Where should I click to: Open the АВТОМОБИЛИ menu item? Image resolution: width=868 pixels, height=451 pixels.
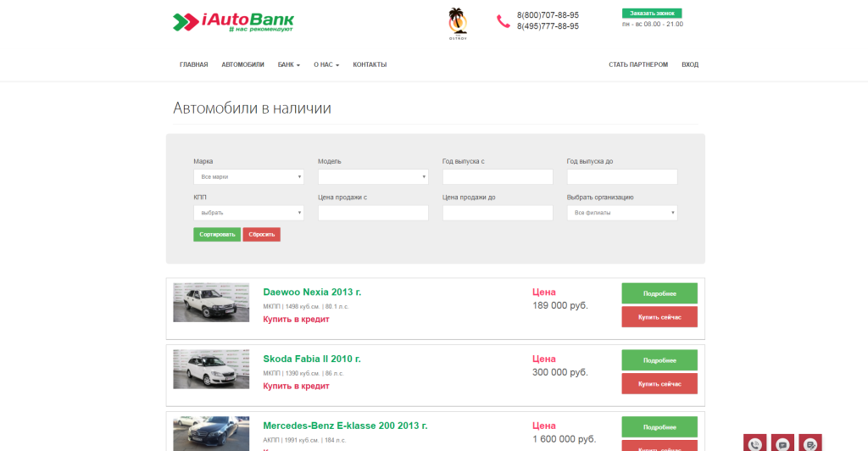(x=242, y=64)
